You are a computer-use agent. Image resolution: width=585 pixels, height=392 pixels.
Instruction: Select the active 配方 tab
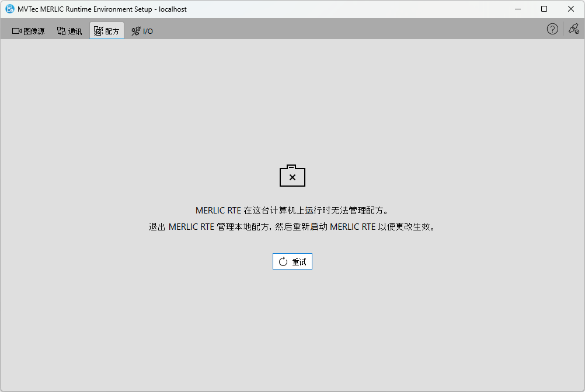tap(106, 30)
